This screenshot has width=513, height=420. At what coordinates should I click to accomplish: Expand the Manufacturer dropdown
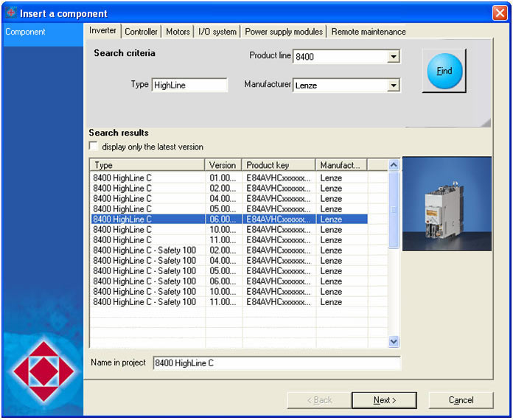click(394, 85)
